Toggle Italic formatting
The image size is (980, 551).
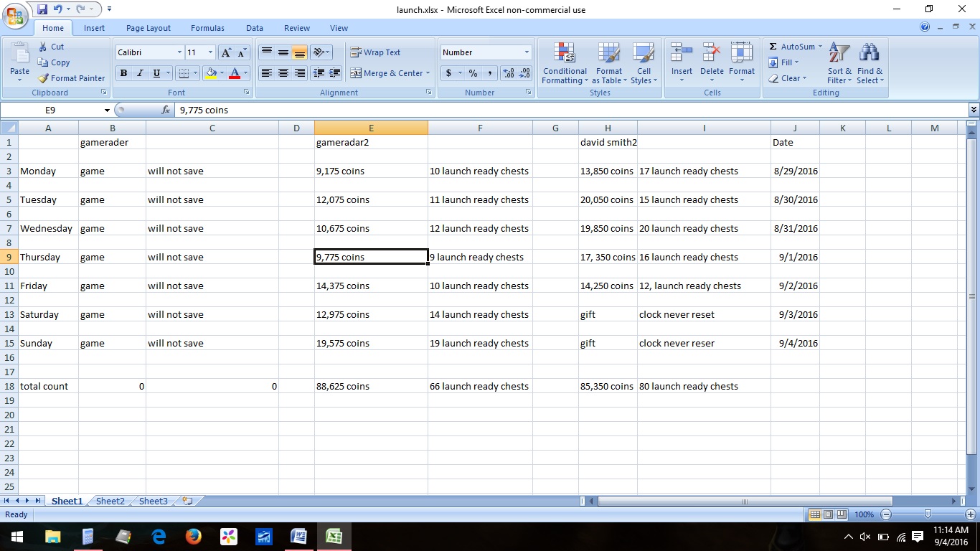coord(140,73)
